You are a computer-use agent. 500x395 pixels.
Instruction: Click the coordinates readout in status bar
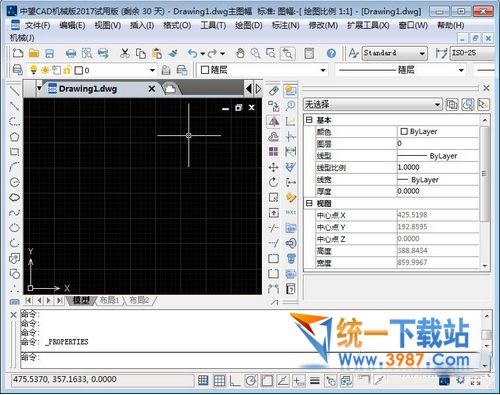tap(102, 380)
